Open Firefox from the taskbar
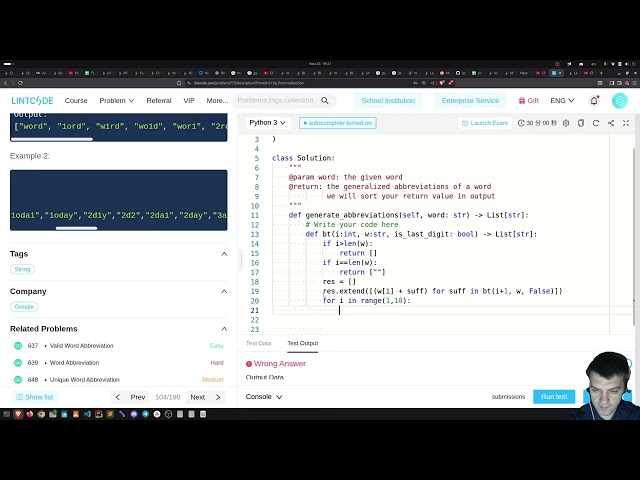 tap(29, 414)
